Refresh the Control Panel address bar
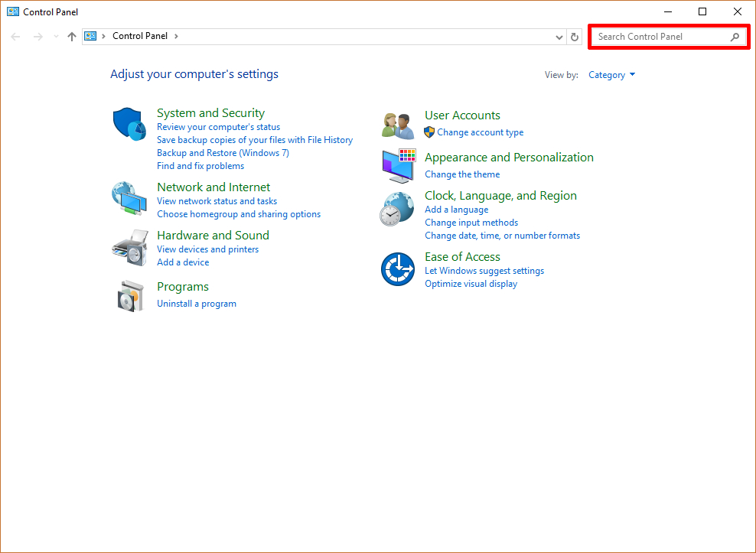 coord(575,37)
